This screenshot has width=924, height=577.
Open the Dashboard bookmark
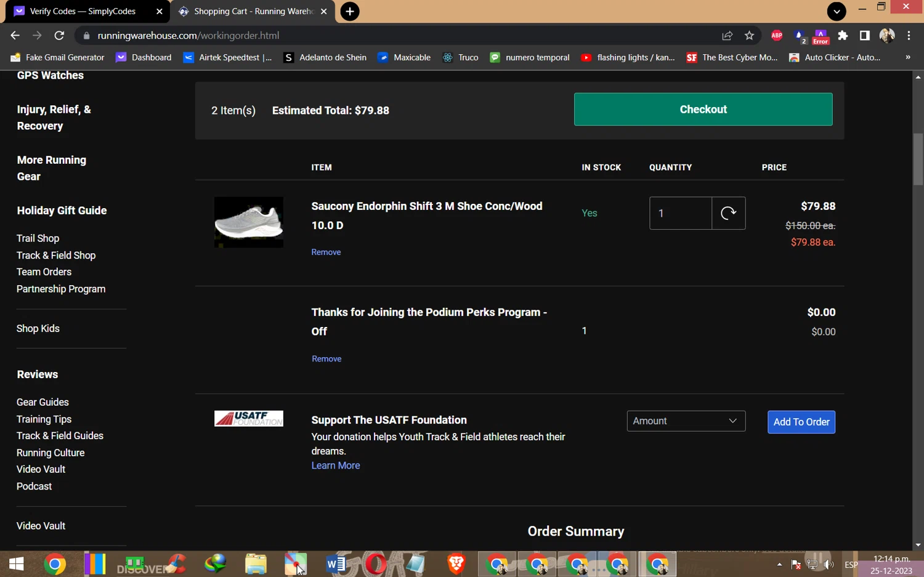(x=144, y=57)
